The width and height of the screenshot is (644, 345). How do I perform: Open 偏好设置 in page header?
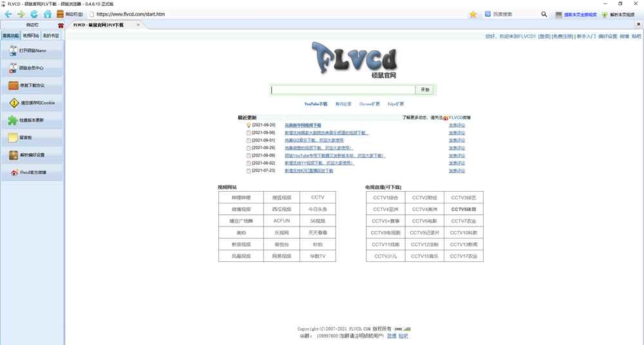(x=607, y=37)
